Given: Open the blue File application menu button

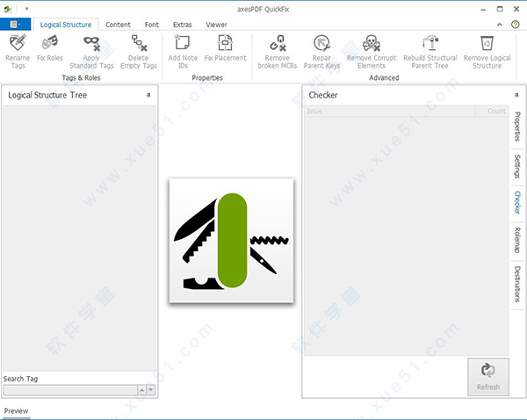Looking at the screenshot, I should point(15,25).
